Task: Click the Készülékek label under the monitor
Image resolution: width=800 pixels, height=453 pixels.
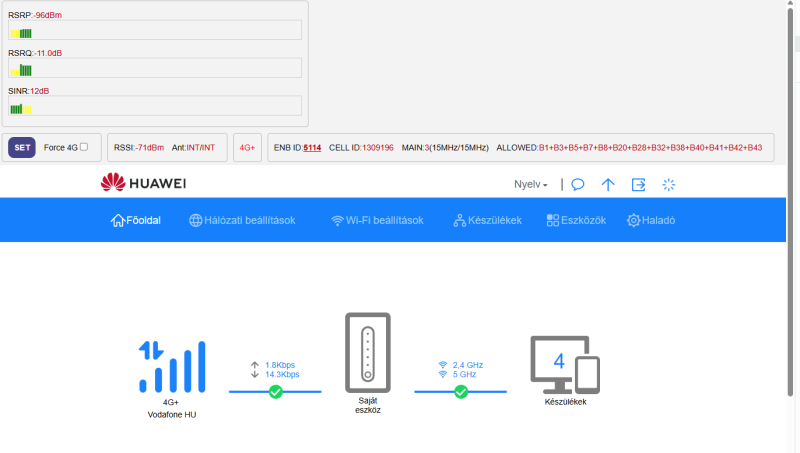Action: pos(565,402)
